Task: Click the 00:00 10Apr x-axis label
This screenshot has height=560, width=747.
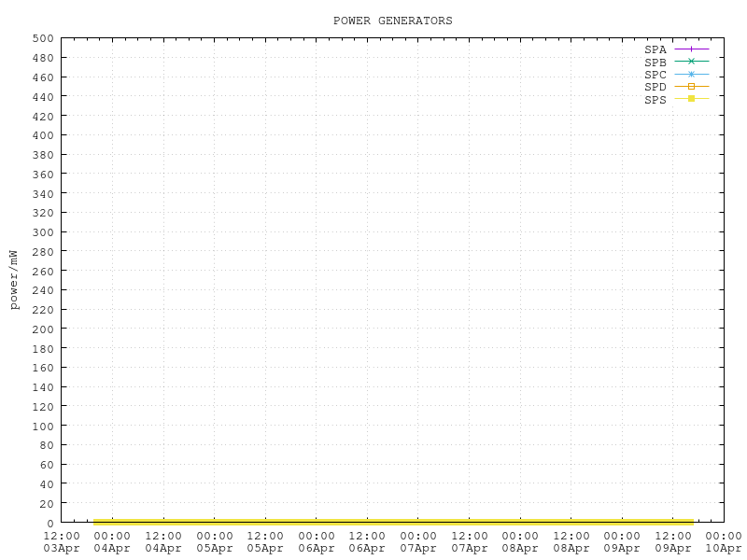Action: [724, 542]
